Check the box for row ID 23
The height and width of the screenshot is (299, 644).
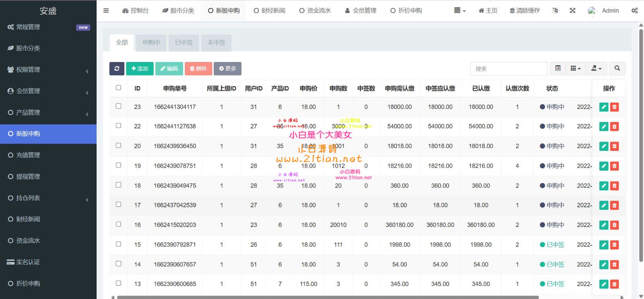pyautogui.click(x=118, y=106)
